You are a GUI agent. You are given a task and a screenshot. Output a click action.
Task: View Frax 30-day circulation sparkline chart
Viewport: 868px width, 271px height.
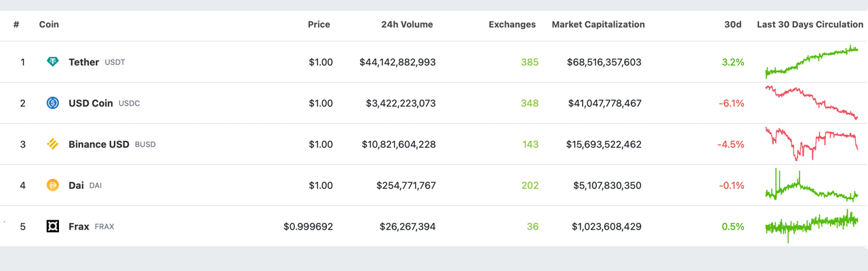[811, 226]
